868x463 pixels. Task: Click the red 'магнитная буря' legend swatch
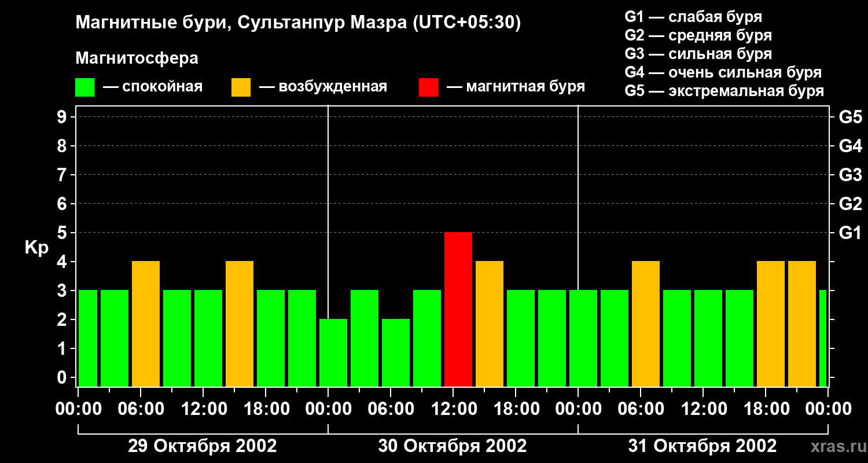pos(428,87)
